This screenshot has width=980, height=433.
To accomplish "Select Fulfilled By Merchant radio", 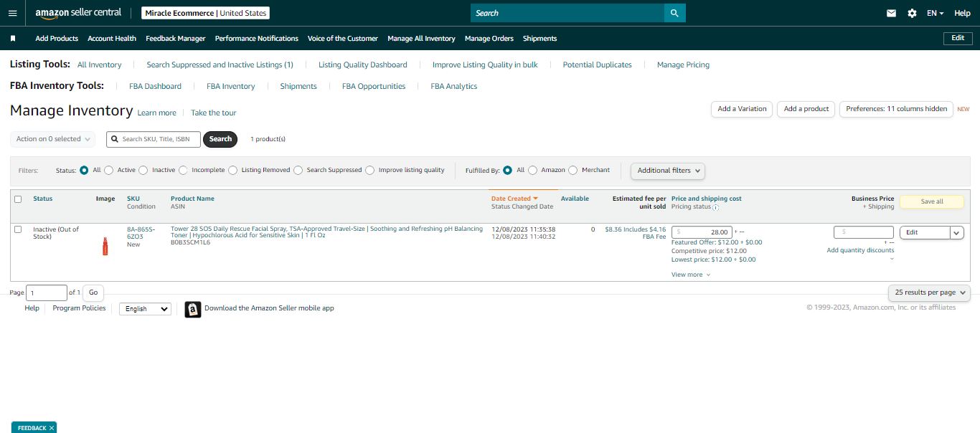I will tap(573, 171).
